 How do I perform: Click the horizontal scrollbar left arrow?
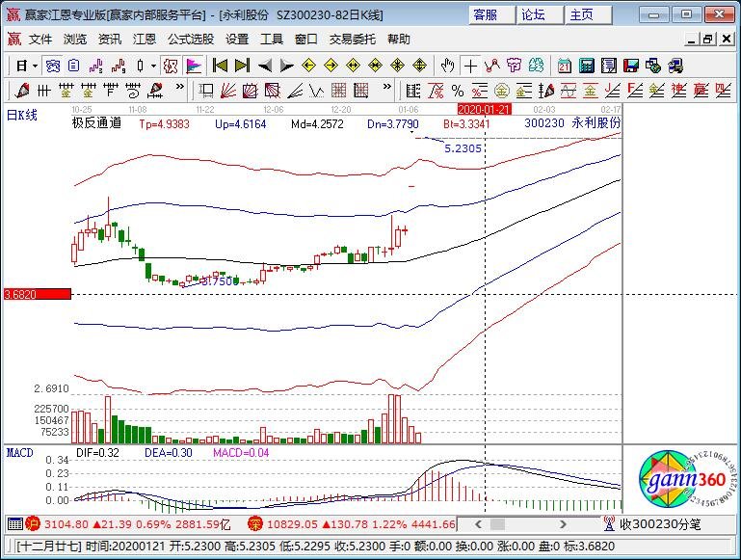pyautogui.click(x=478, y=524)
